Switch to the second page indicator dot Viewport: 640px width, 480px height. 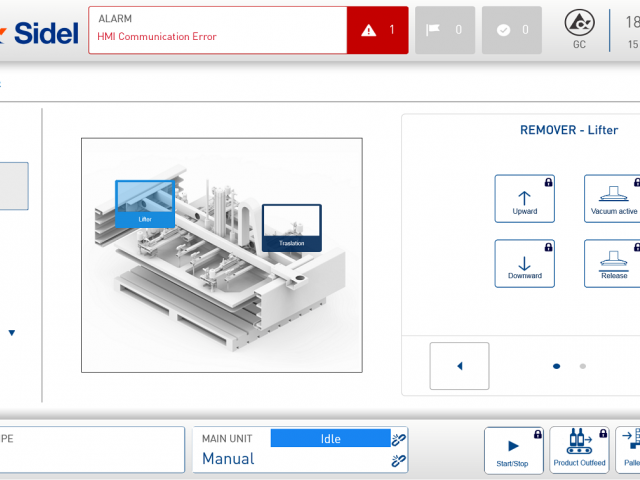tap(583, 366)
